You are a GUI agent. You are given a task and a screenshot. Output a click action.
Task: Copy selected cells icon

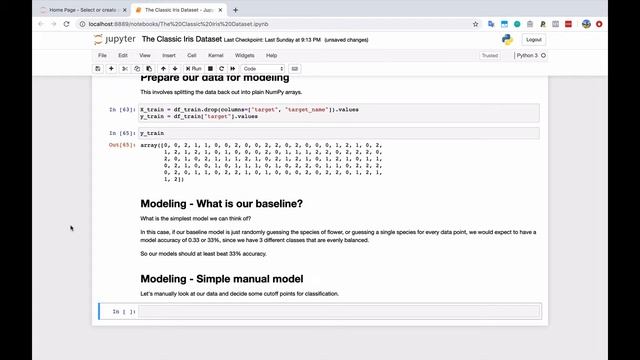(x=137, y=69)
